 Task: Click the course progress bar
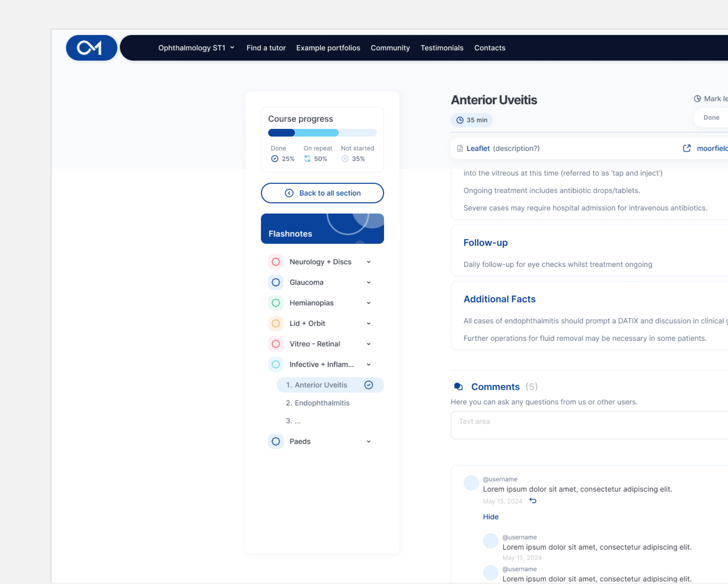[322, 133]
